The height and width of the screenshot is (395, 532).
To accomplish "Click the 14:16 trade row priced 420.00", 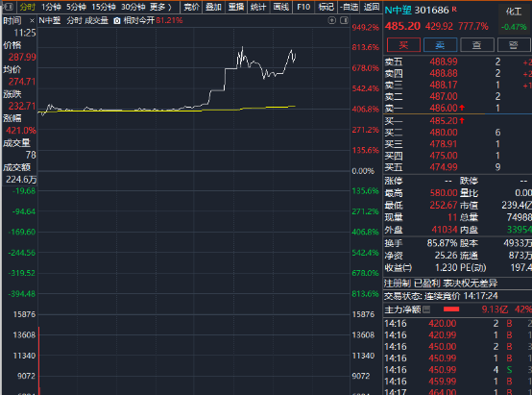I will [457, 323].
